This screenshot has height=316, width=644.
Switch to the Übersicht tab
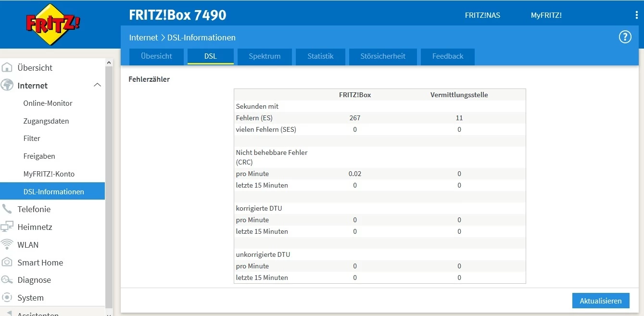(x=156, y=56)
